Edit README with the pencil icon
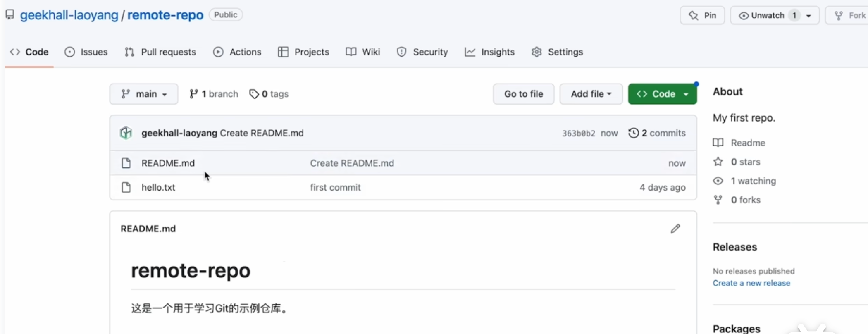Viewport: 868px width, 334px height. [x=675, y=229]
